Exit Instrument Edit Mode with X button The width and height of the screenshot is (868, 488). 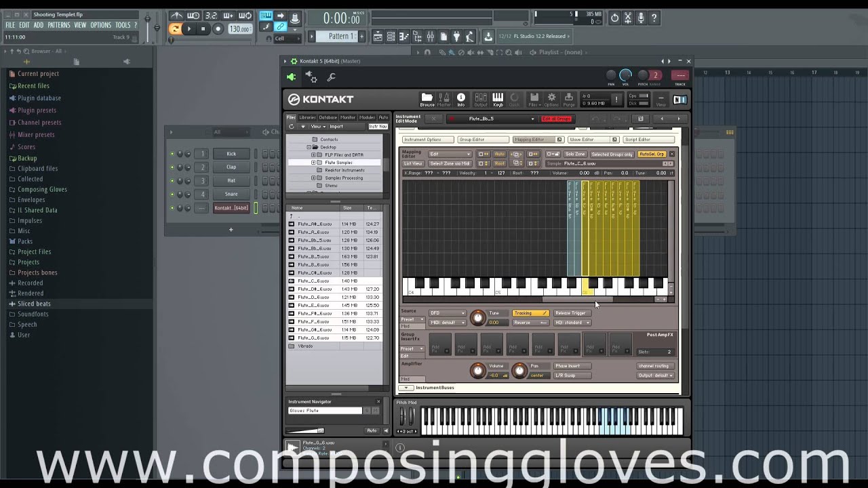pyautogui.click(x=434, y=119)
